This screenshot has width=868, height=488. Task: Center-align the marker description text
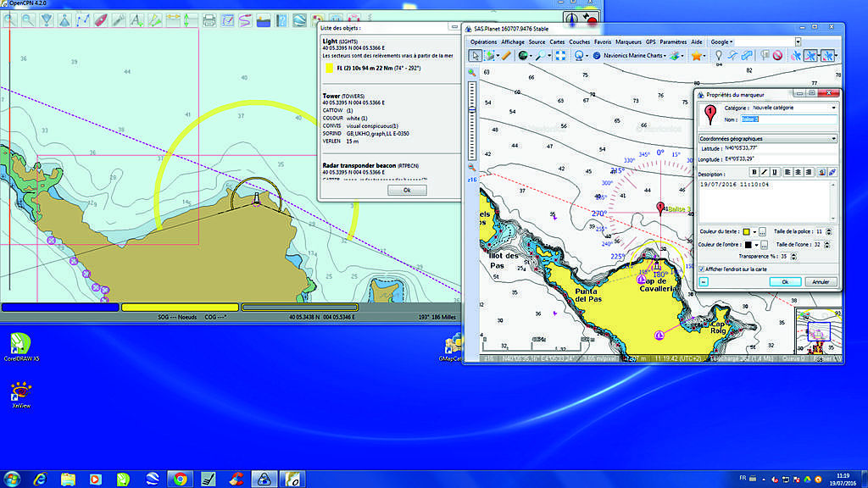[x=798, y=173]
